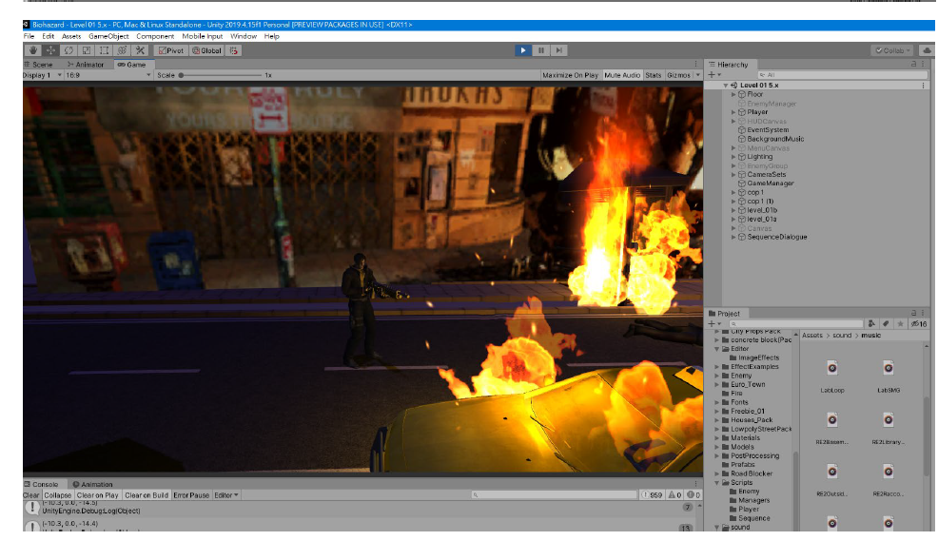938x560 pixels.
Task: Switch to the Scene tab
Action: pos(42,65)
